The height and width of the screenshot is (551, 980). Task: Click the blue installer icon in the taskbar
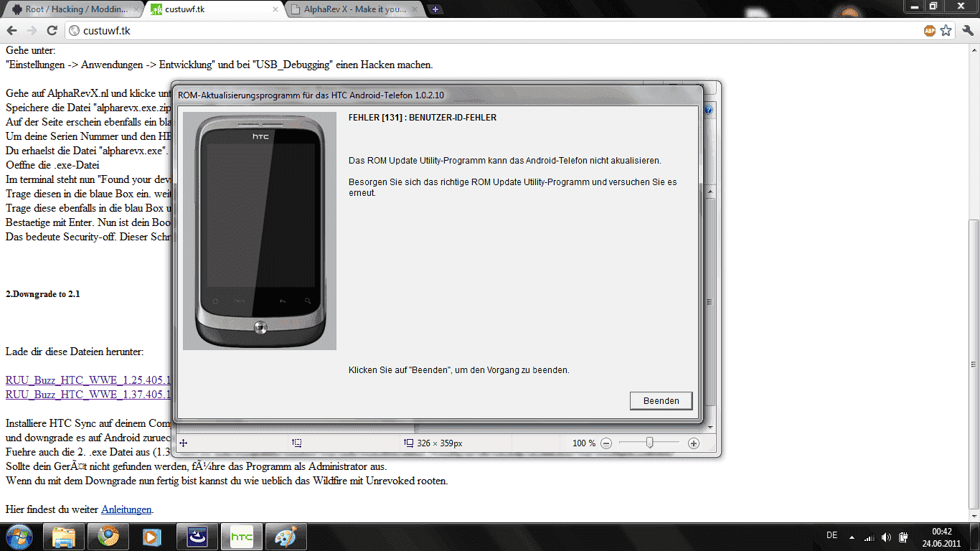coord(197,537)
